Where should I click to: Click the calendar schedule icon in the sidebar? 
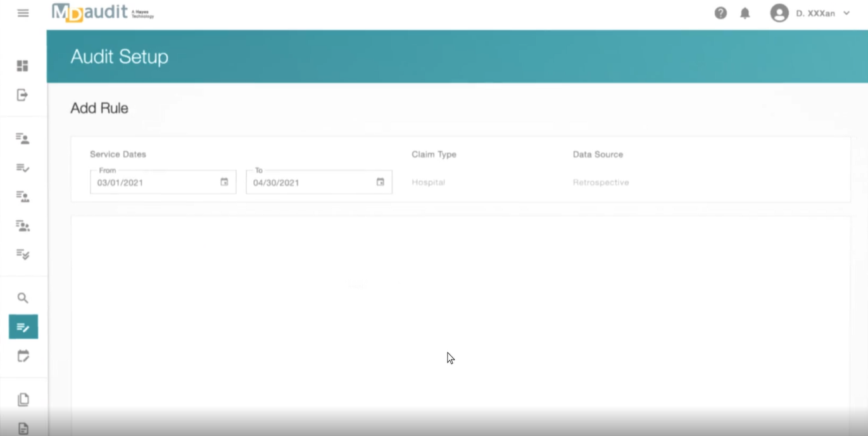(23, 356)
